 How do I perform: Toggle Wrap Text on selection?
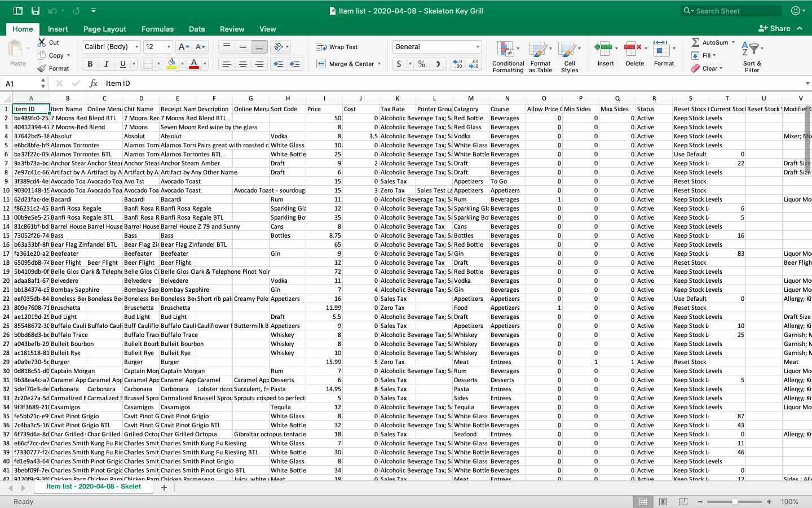(x=337, y=47)
